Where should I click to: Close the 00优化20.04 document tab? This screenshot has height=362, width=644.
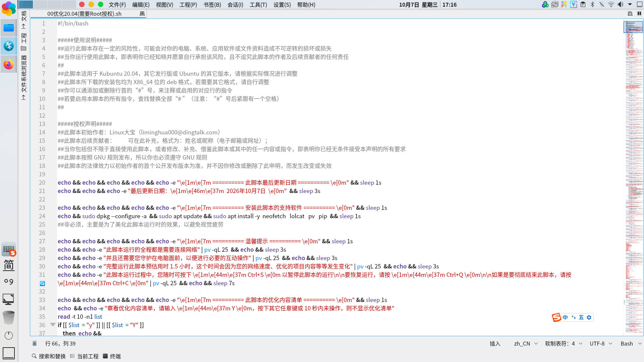coord(142,13)
